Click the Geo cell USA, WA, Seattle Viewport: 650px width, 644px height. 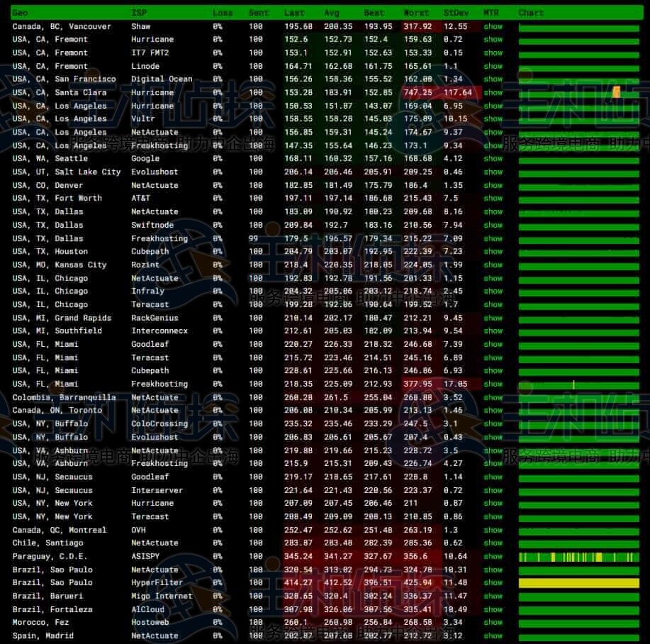[50, 158]
